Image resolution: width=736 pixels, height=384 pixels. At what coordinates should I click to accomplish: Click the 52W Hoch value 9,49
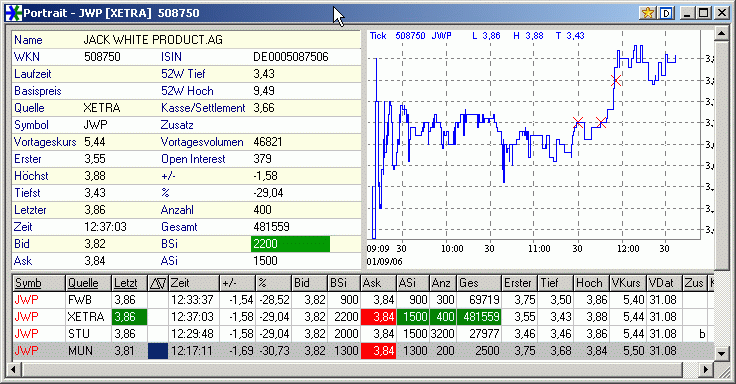[x=264, y=91]
